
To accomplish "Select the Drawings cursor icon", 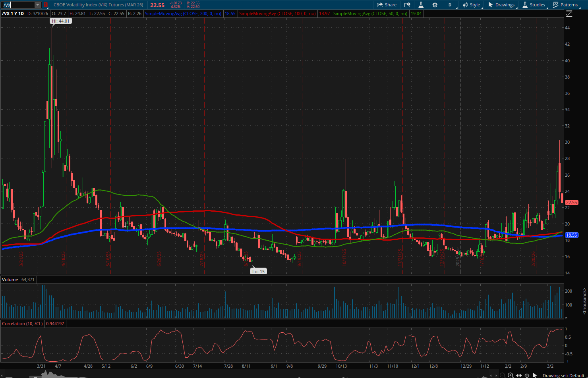I will tap(491, 5).
